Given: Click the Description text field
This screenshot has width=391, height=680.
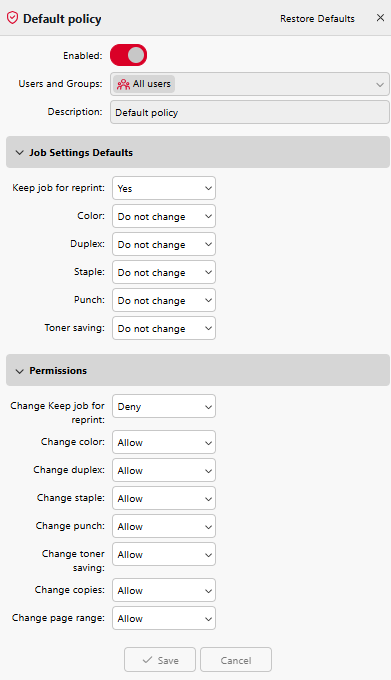Looking at the screenshot, I should (250, 112).
